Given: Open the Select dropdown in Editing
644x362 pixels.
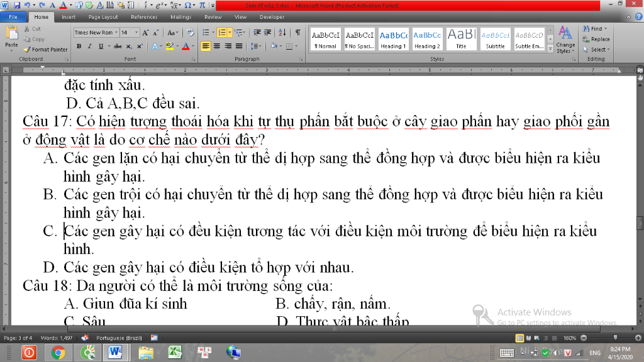Looking at the screenshot, I should coord(596,49).
